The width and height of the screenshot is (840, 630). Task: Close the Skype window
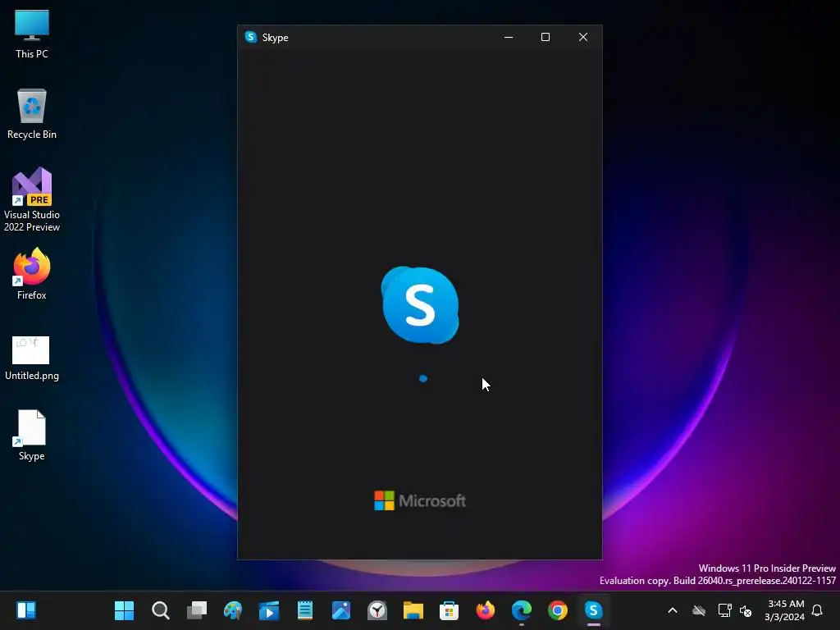(x=583, y=37)
